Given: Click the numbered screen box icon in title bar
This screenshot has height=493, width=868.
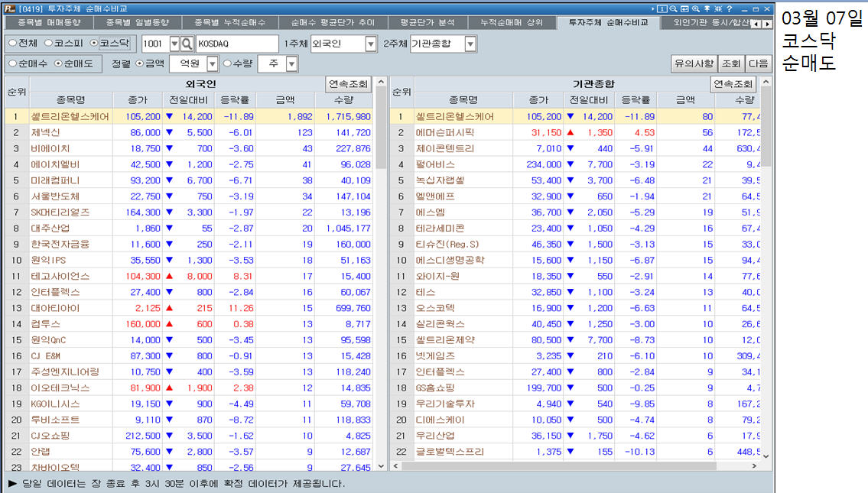Looking at the screenshot, I should [662, 8].
